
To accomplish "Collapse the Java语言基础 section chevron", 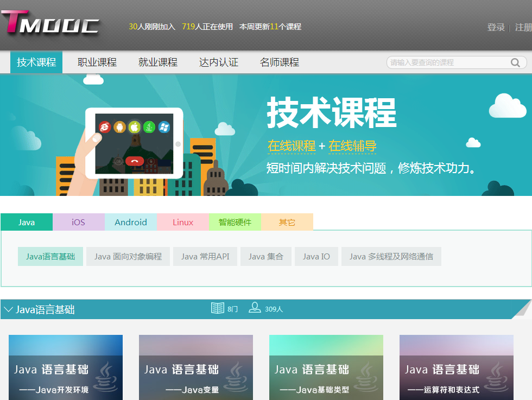I will (8, 309).
